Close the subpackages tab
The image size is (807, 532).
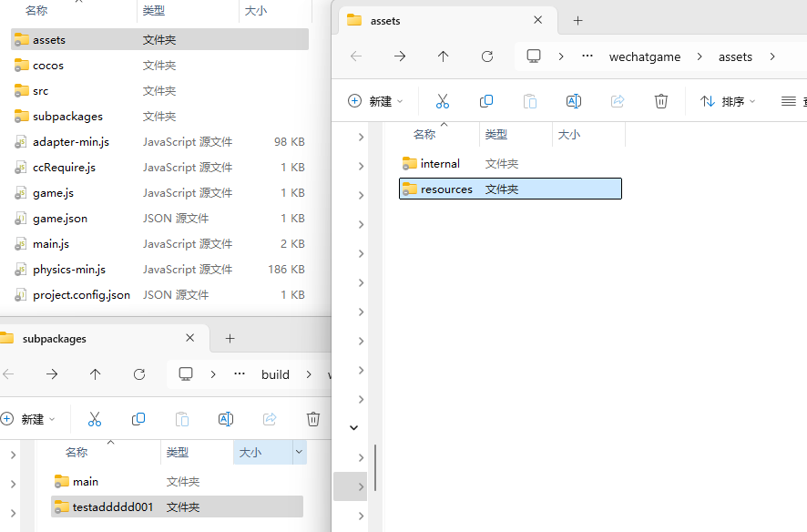coord(190,338)
